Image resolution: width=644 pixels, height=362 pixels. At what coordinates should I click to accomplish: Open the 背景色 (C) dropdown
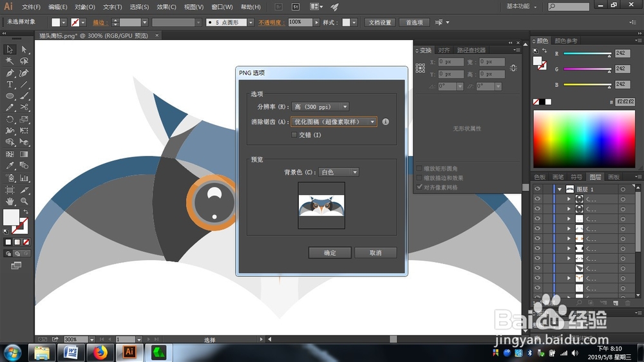click(339, 172)
